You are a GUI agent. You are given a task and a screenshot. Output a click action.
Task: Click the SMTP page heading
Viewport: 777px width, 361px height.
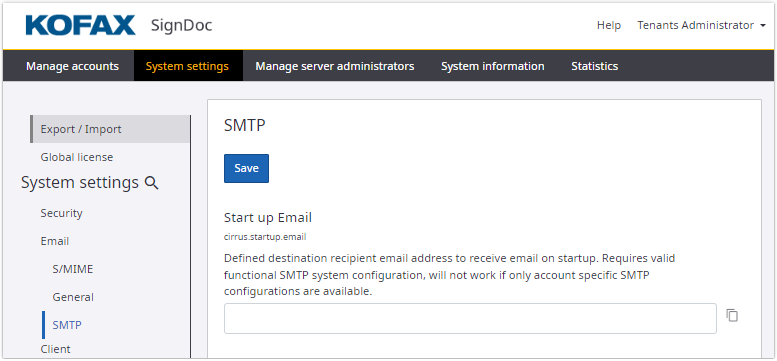coord(245,126)
